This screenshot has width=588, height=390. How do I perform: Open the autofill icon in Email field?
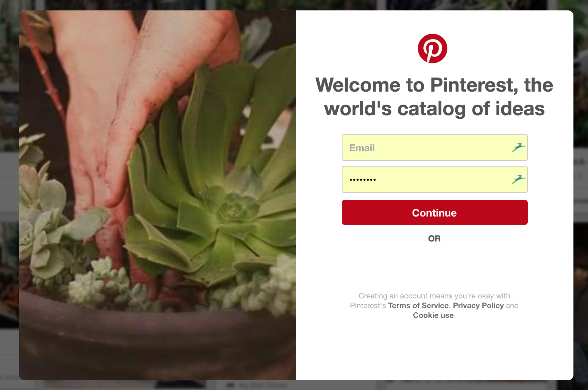[x=519, y=147]
